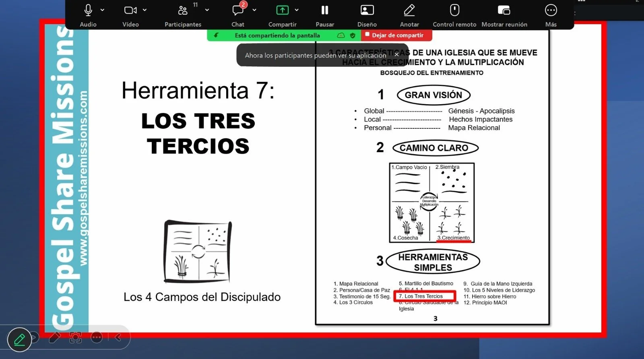Viewport: 644px width, 359px height.
Task: Click the arrow icon left of the sharing bar text
Action: click(216, 35)
